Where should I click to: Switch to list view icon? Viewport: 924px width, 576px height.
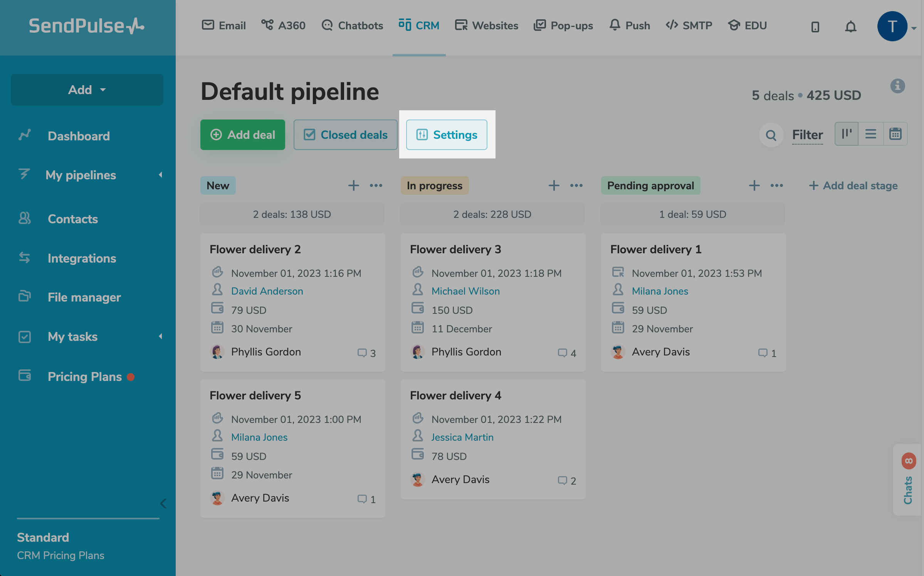(871, 134)
